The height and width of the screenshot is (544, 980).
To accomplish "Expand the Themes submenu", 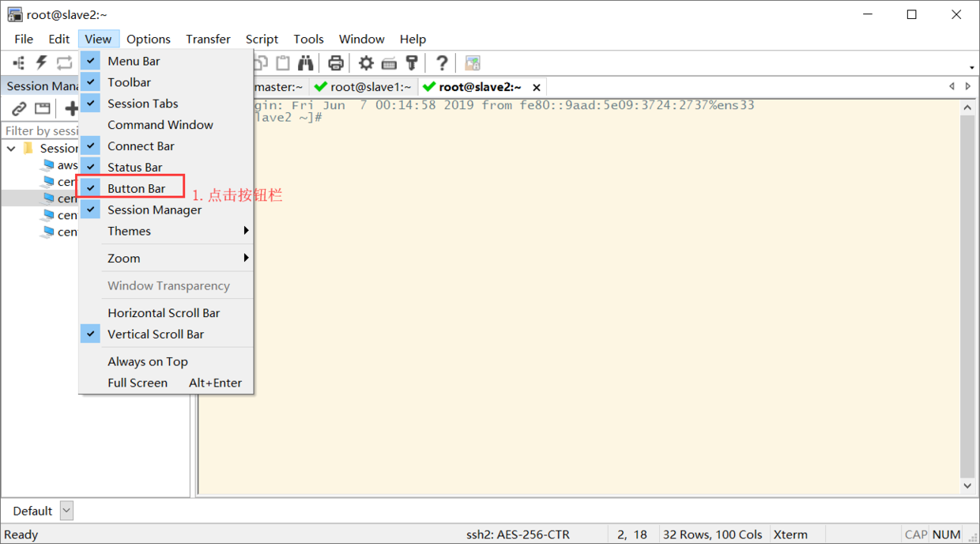I will [166, 231].
